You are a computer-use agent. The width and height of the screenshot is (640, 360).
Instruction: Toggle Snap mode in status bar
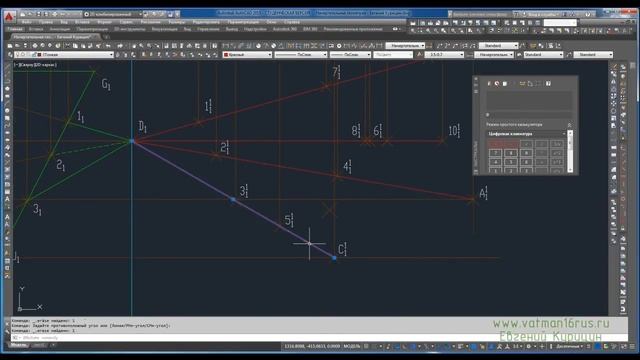[374, 347]
